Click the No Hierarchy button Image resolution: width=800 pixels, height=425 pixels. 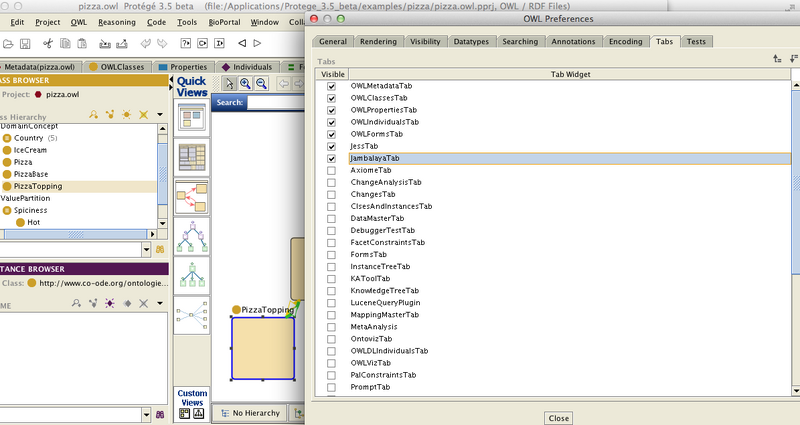pos(251,413)
